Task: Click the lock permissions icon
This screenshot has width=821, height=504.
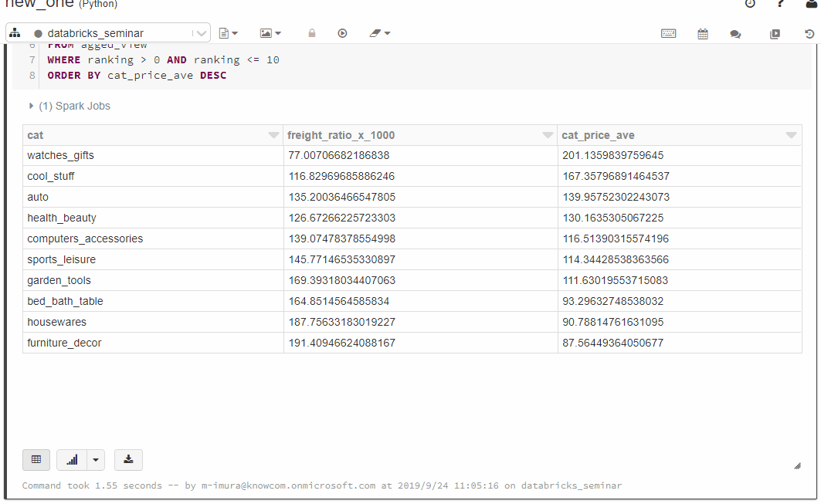Action: (312, 33)
